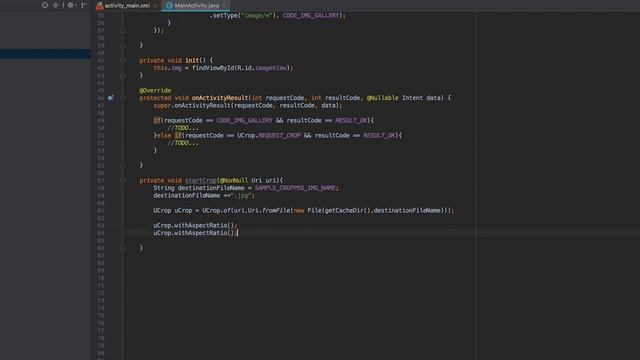Click the expand/collapse all icon in project panel header

point(56,5)
